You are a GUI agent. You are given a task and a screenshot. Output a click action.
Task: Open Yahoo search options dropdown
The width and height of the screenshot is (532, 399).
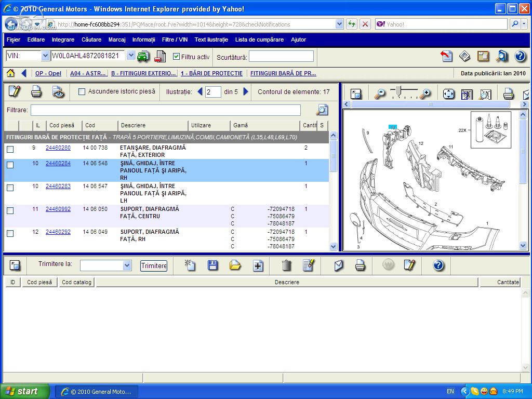[x=524, y=24]
